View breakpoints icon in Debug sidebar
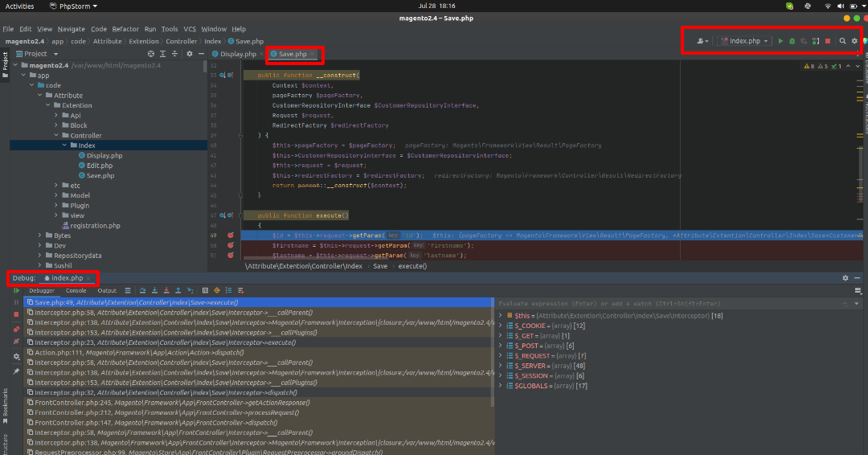The image size is (868, 455). (16, 330)
